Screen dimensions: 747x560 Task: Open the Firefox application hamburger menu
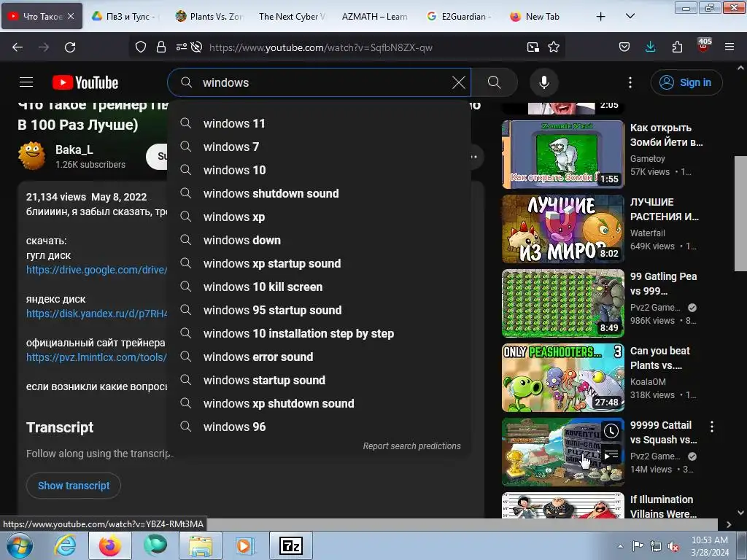point(729,47)
